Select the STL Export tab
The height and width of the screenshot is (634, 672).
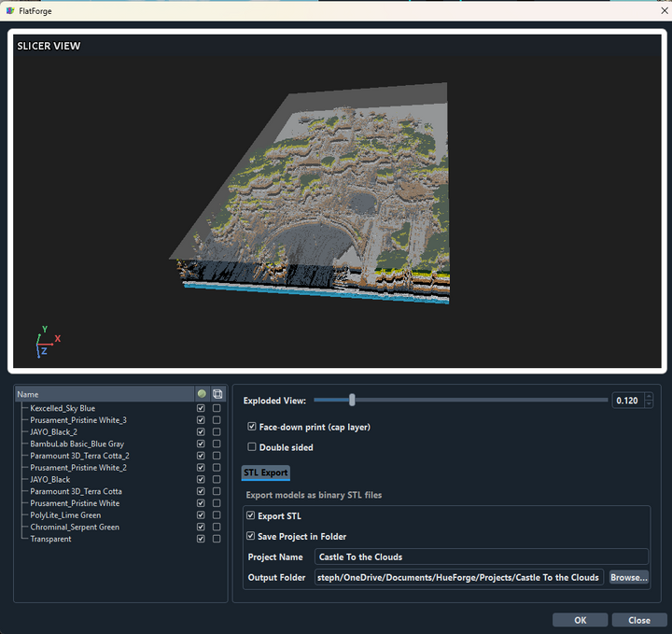click(x=266, y=472)
